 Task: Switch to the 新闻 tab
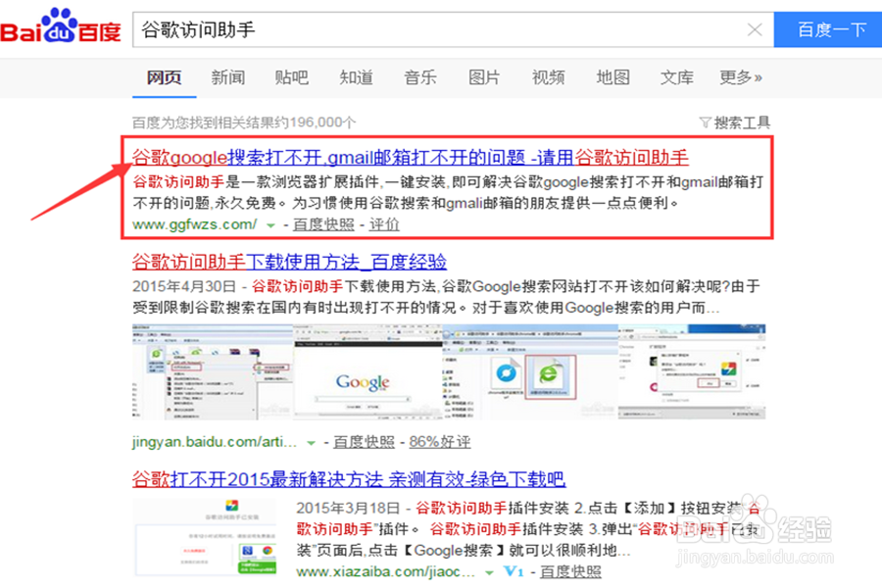pos(227,77)
